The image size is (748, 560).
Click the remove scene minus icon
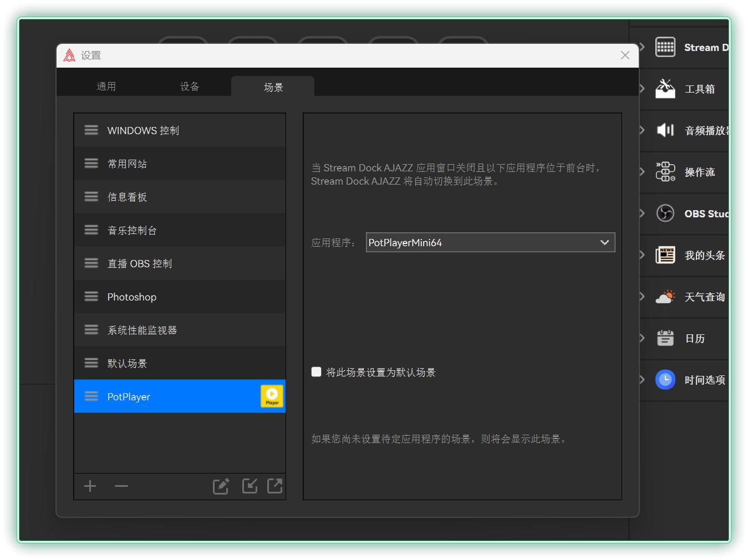tap(121, 486)
